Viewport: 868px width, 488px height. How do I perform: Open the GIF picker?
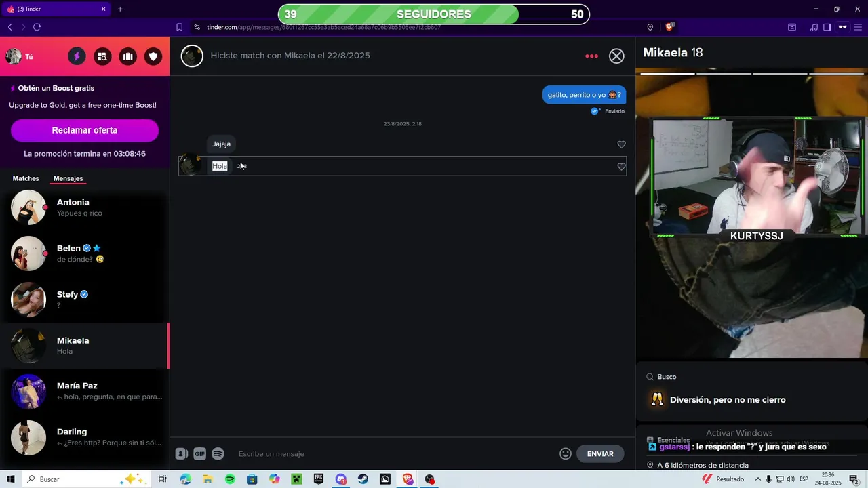[199, 454]
